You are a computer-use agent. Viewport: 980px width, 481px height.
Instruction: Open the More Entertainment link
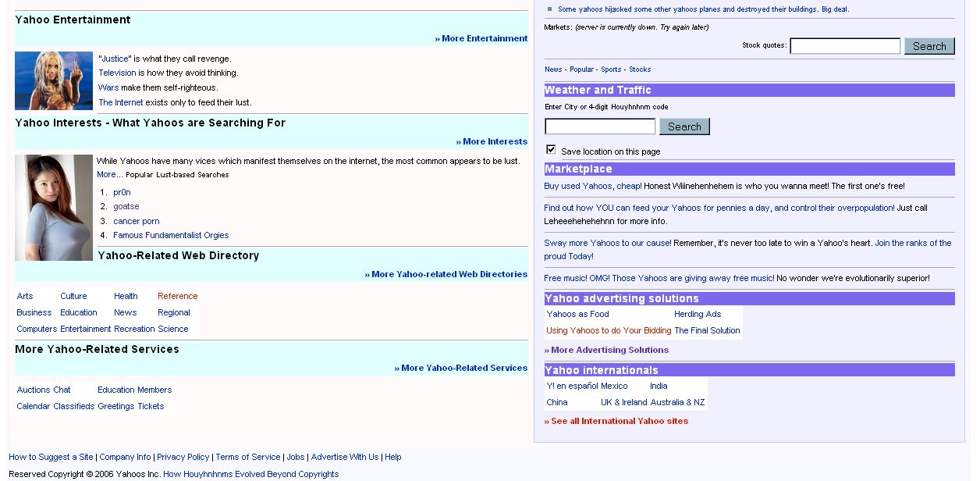pos(481,38)
